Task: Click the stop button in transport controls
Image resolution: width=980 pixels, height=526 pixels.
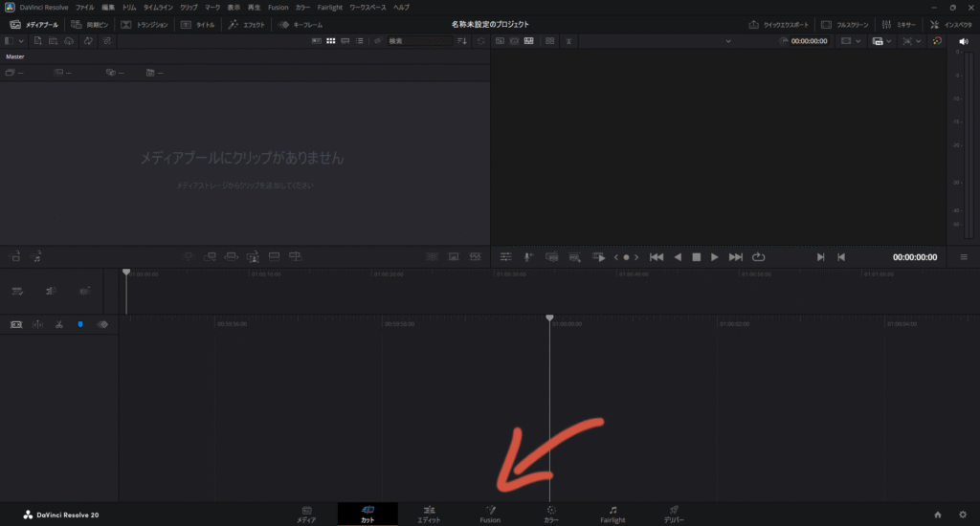Action: 697,257
